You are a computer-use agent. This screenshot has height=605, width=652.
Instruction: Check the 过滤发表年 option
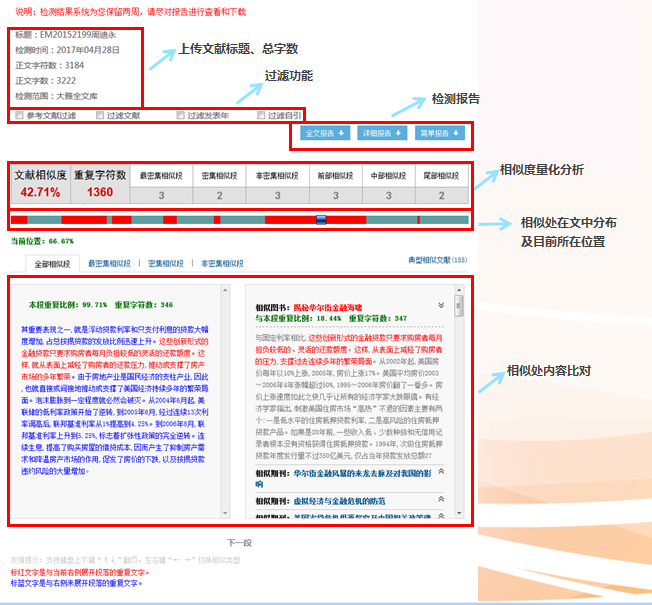[181, 116]
